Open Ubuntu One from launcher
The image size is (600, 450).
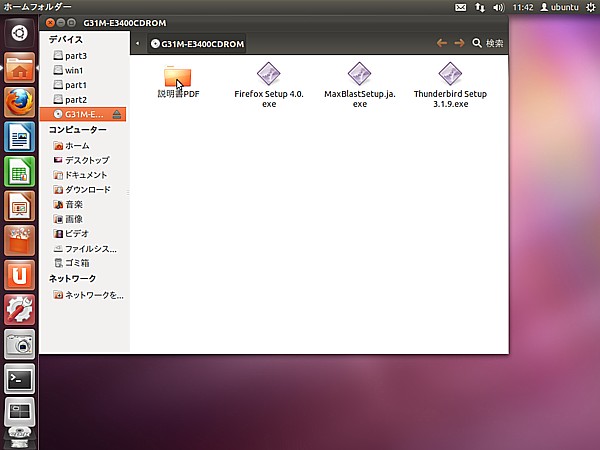coord(19,275)
